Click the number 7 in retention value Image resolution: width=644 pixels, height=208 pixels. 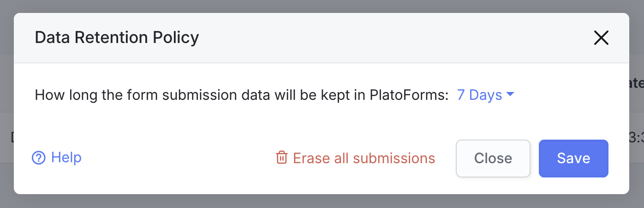pyautogui.click(x=461, y=95)
